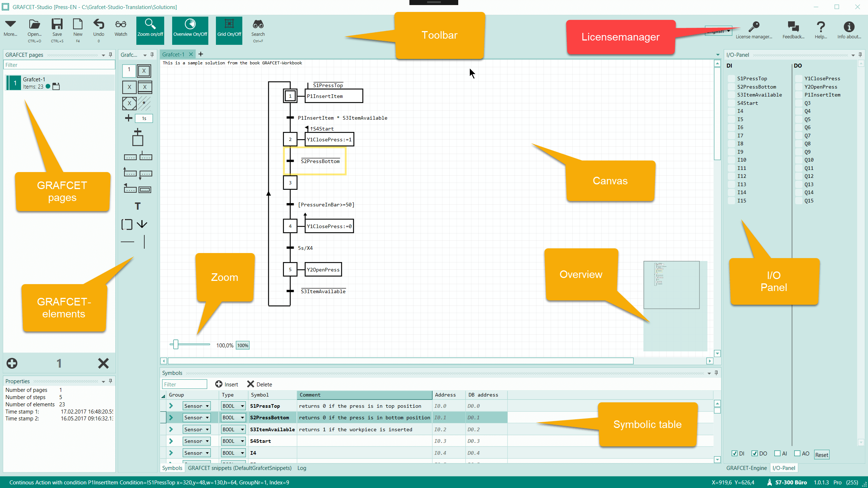Click the zoom slider handle
This screenshot has height=488, width=868.
click(x=176, y=344)
